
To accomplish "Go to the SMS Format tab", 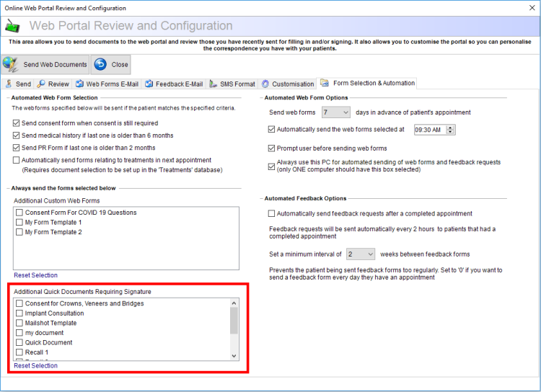I will point(232,84).
